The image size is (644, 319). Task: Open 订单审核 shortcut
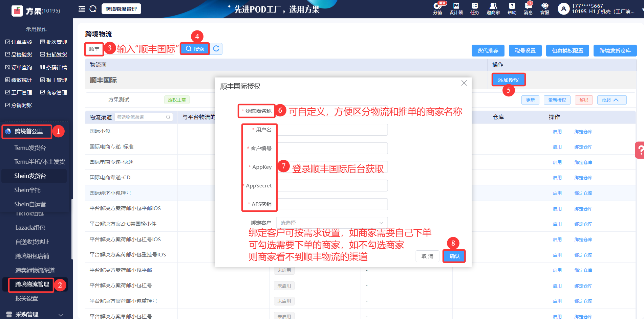pos(19,42)
